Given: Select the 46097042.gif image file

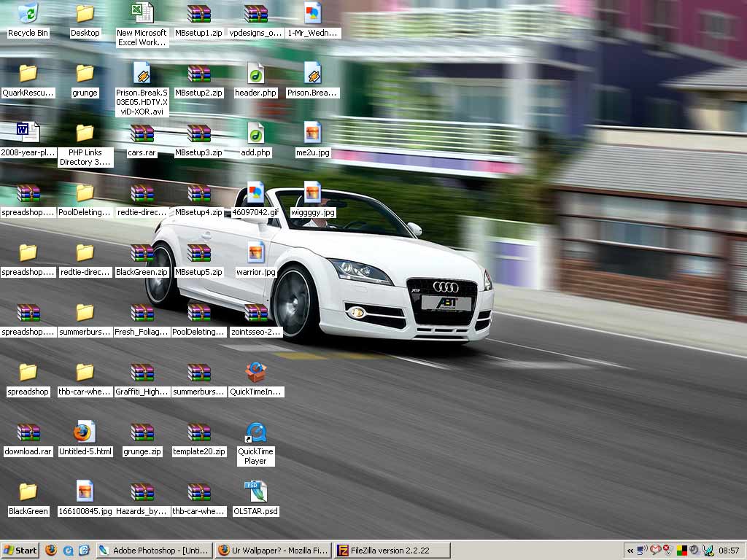Looking at the screenshot, I should [255, 194].
